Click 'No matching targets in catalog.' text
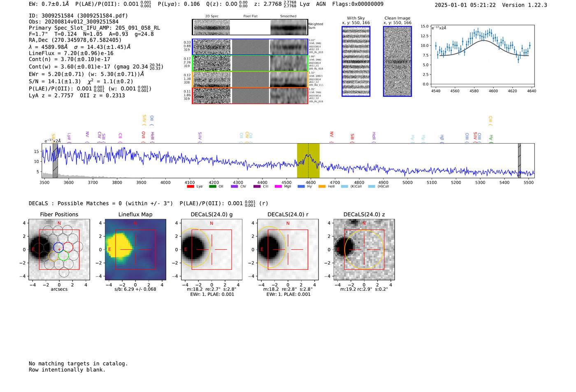Screen dimensions: 576x392 (78, 364)
